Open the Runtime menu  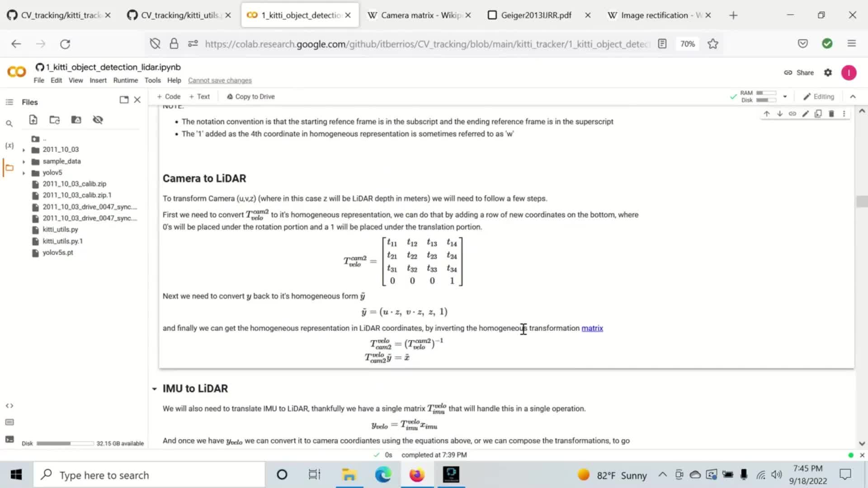[x=125, y=80]
